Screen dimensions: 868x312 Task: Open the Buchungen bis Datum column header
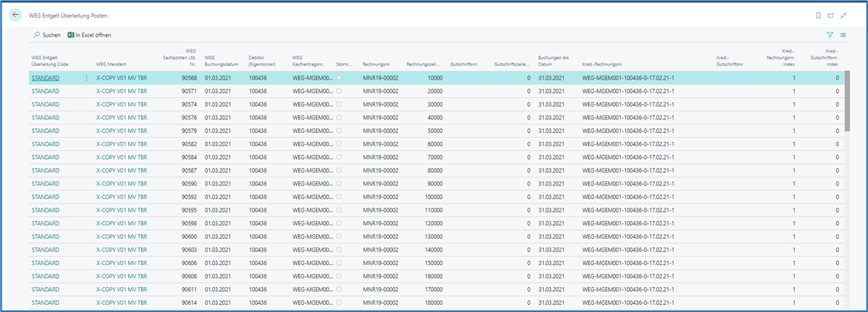tap(553, 60)
